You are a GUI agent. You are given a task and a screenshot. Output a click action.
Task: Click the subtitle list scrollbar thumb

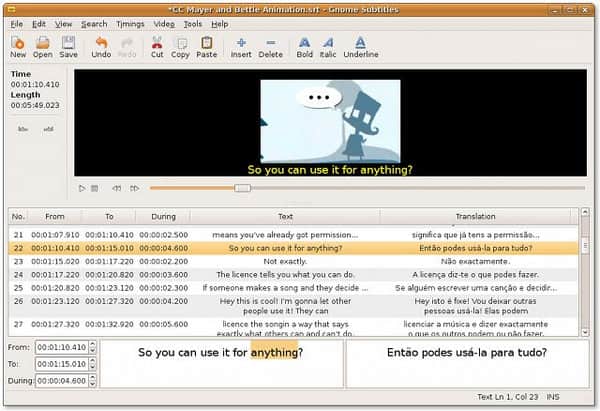tap(585, 245)
